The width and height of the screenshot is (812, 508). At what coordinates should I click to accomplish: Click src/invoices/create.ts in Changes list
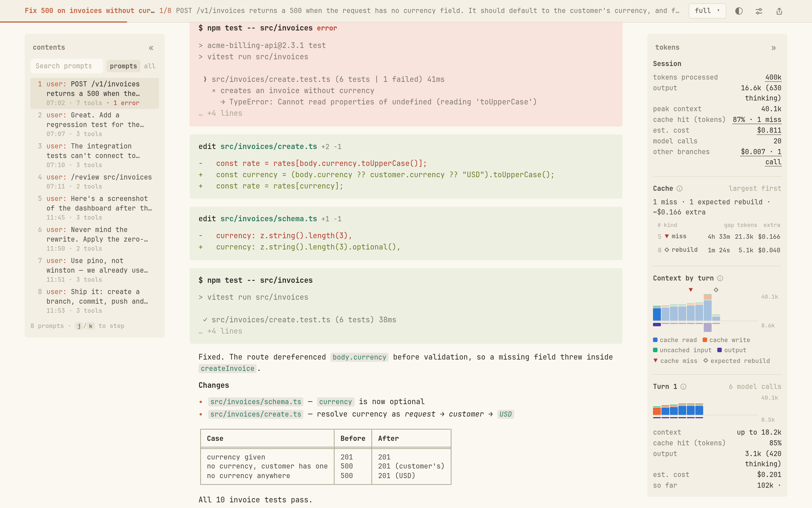pos(256,414)
